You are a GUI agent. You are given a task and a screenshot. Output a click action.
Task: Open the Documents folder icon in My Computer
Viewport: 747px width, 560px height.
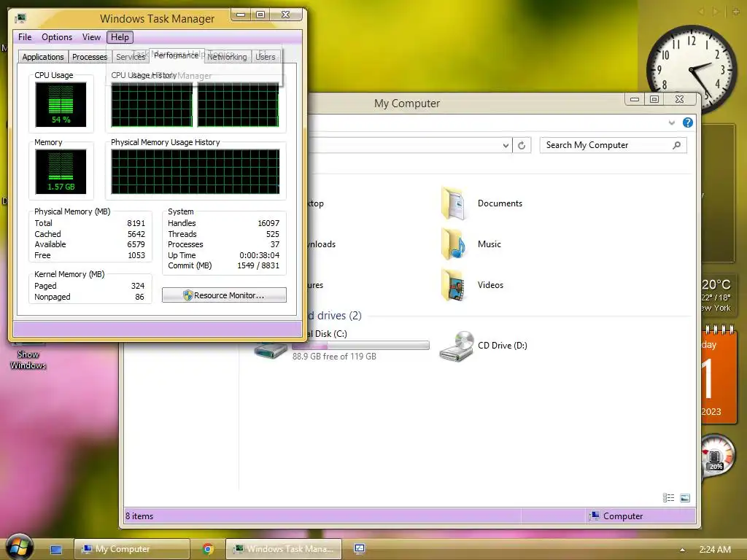tap(453, 204)
